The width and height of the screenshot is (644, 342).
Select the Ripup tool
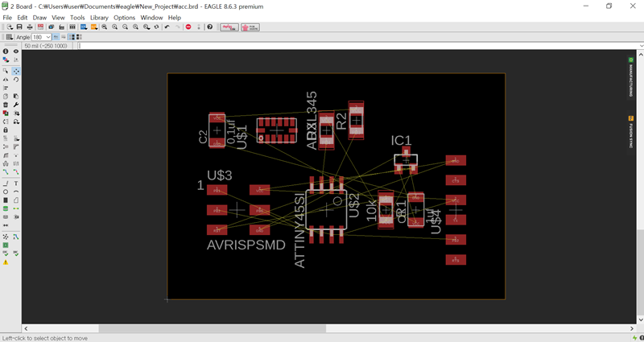(x=16, y=171)
